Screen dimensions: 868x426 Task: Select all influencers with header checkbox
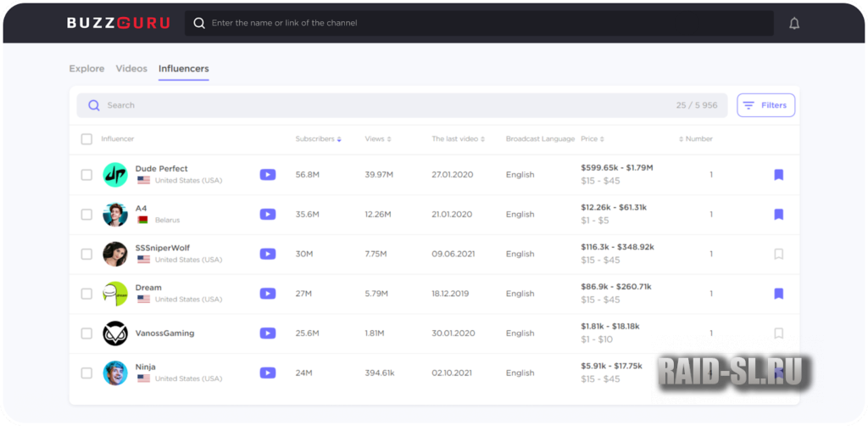click(86, 139)
